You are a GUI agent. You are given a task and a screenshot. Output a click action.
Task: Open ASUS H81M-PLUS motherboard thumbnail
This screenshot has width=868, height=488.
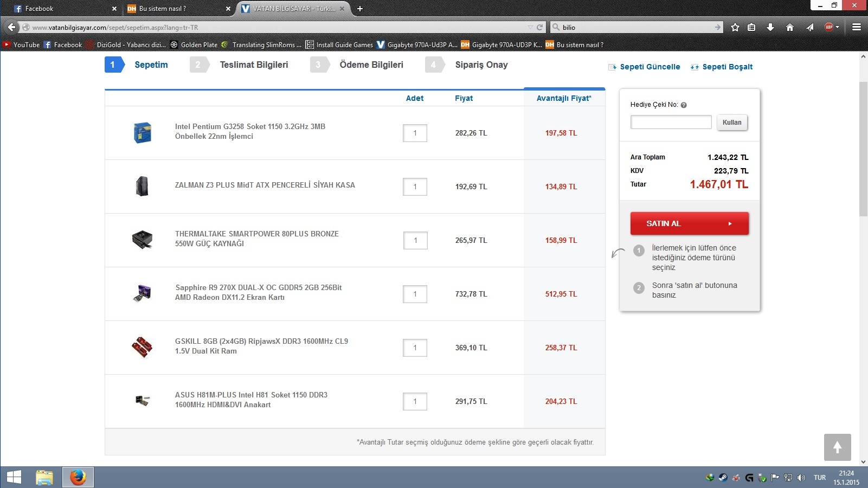coord(142,401)
